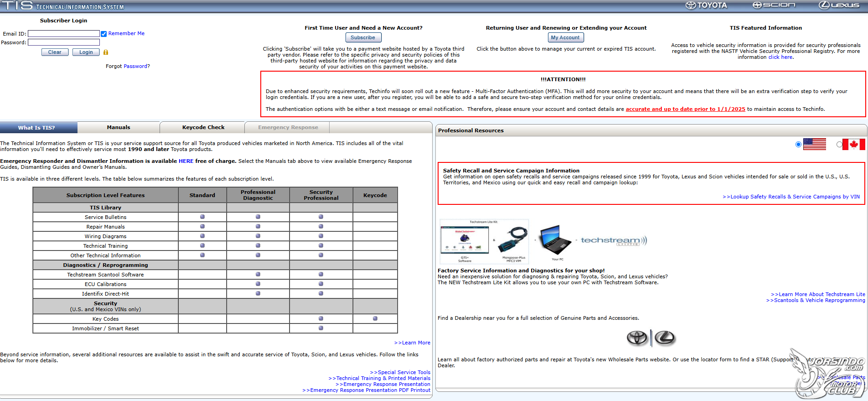Viewport: 868px width, 401px height.
Task: Click the ECU Calibrations row label
Action: pyautogui.click(x=105, y=285)
